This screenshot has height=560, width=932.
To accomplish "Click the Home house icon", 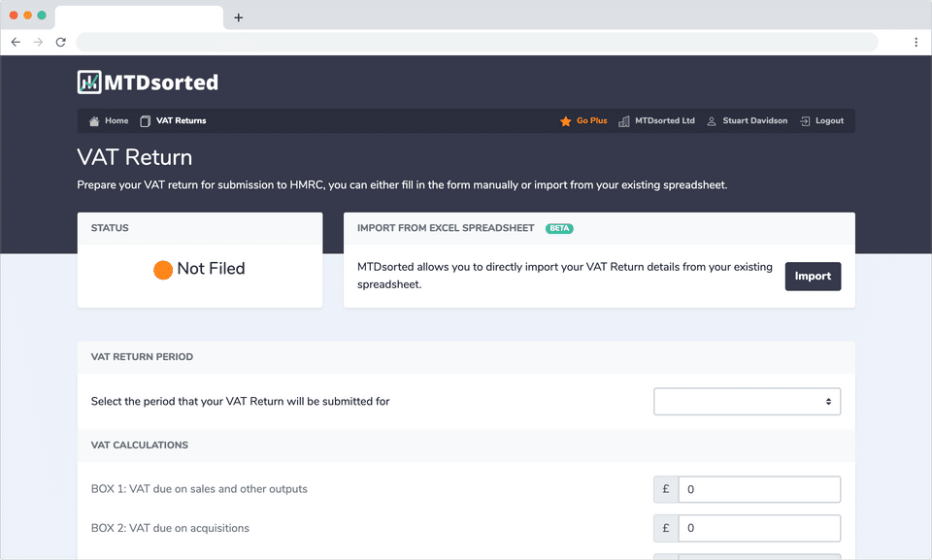I will click(94, 121).
